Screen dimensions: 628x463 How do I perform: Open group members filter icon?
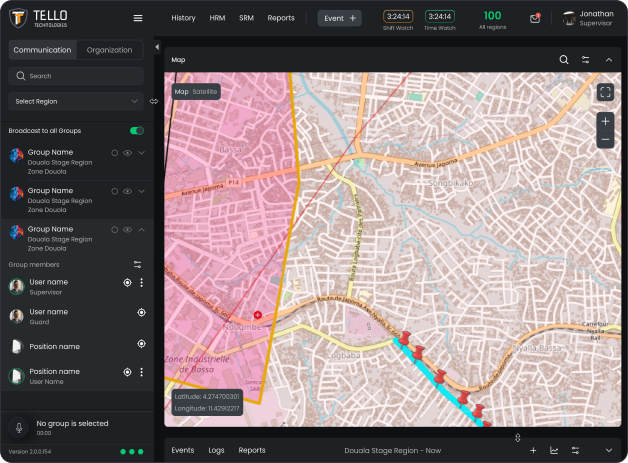[x=137, y=264]
